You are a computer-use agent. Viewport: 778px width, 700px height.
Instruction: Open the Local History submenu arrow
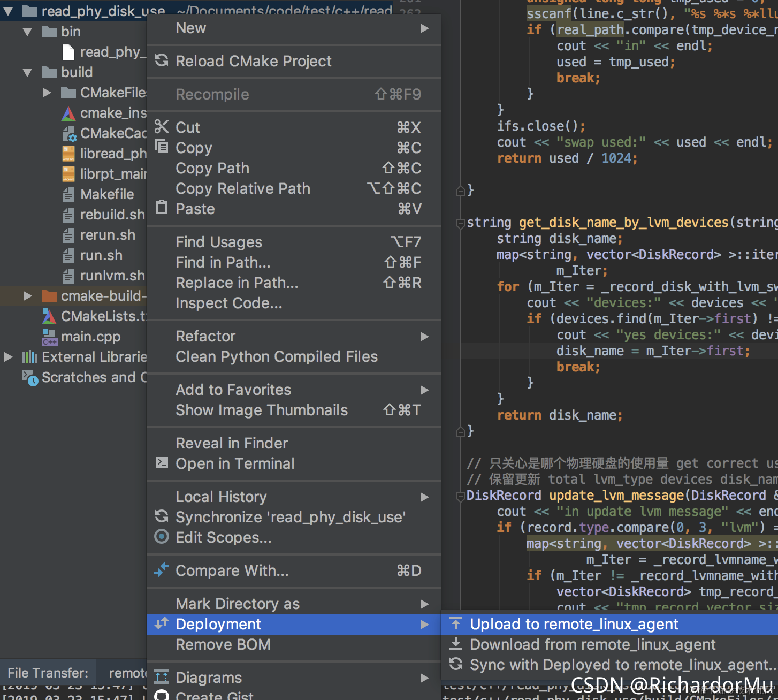click(x=424, y=497)
